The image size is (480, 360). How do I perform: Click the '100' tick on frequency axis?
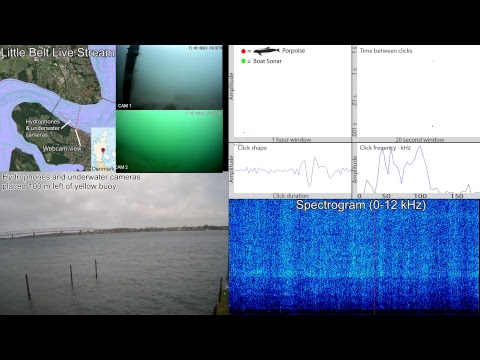point(420,196)
